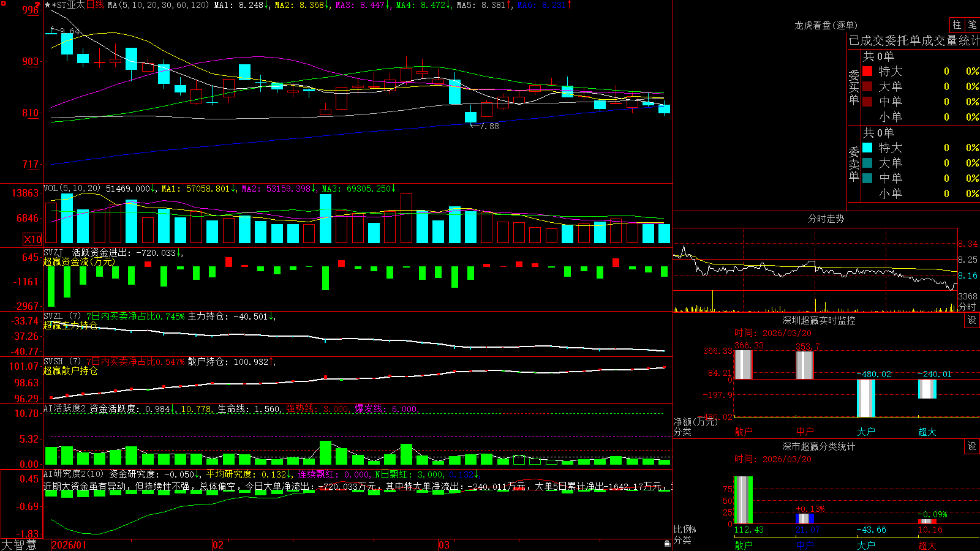Click the 时间: 2026/03/20 in 实时监控 panel
Viewport: 980px width, 551px height.
tap(773, 333)
